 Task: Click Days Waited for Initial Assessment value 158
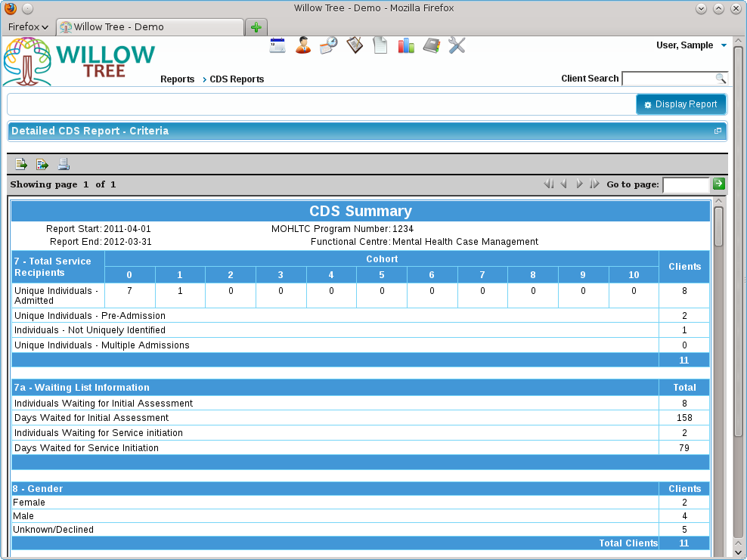[x=684, y=418]
